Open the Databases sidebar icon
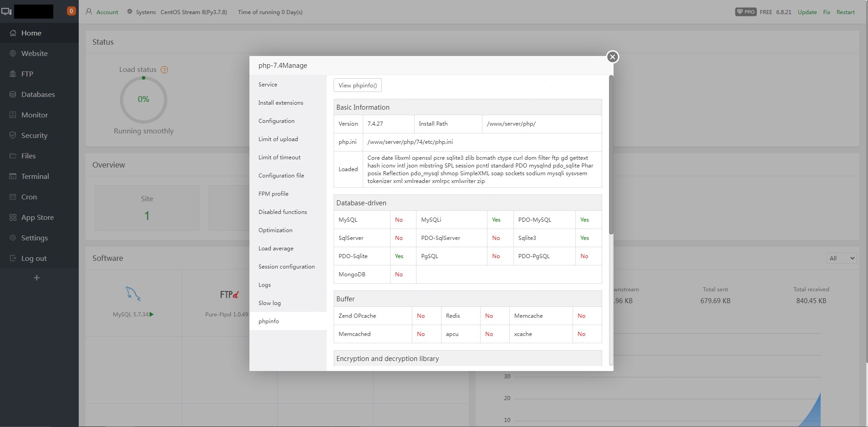 13,94
